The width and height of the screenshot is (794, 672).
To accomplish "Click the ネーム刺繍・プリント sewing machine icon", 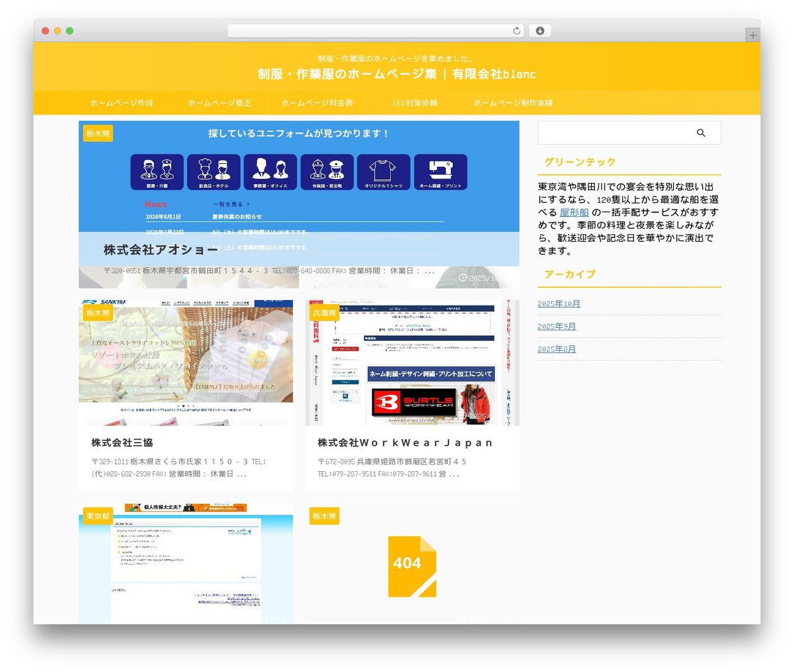I will (x=440, y=172).
